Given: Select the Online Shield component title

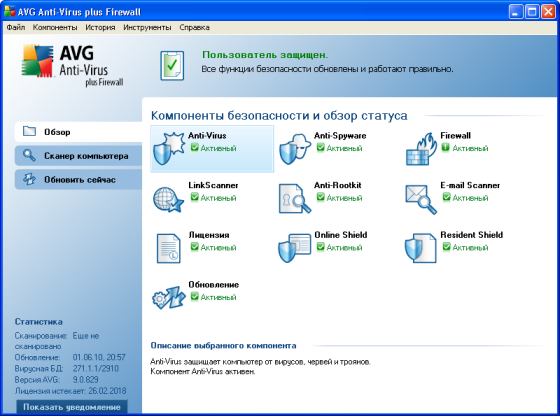Looking at the screenshot, I should (341, 235).
